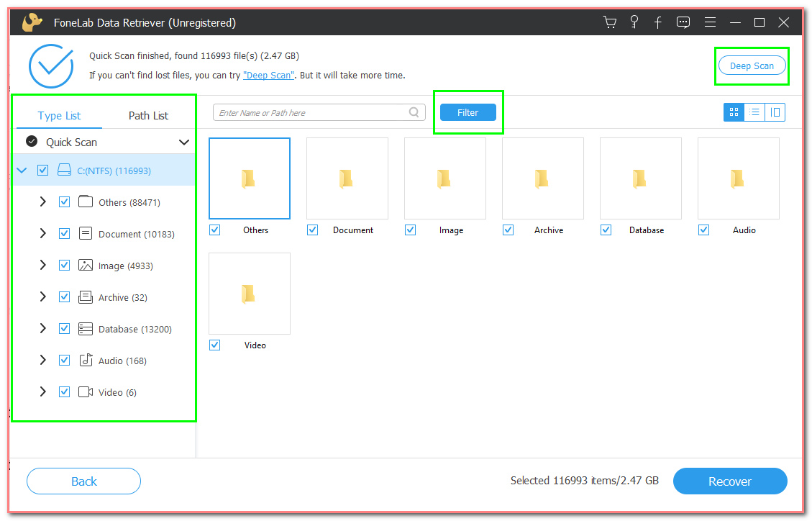Click the Deep Scan button

click(752, 65)
